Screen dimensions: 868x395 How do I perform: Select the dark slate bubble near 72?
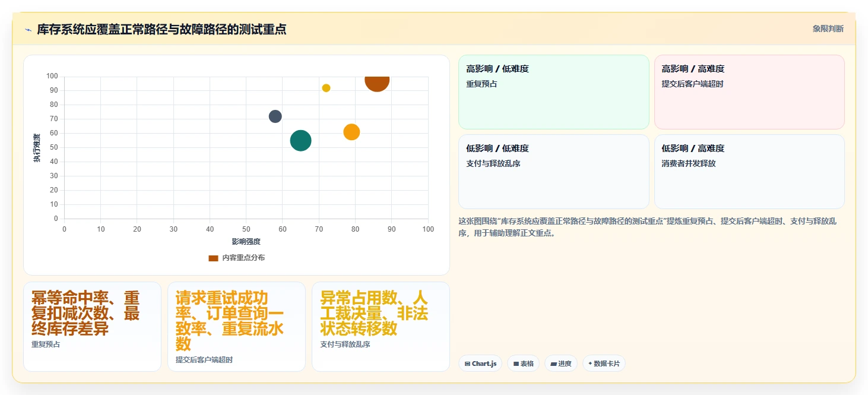coord(275,116)
